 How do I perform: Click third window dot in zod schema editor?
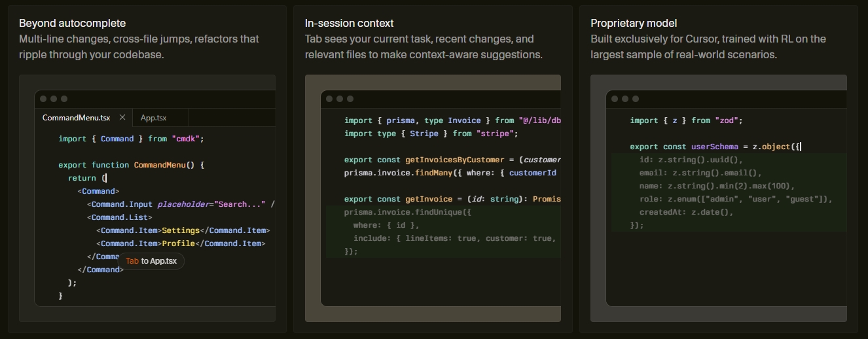[636, 99]
